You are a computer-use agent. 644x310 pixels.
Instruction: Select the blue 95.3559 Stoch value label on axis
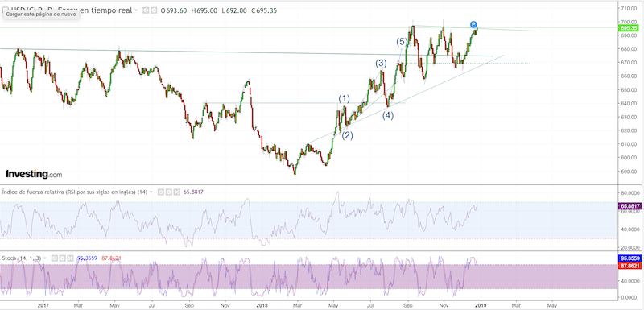coord(629,258)
